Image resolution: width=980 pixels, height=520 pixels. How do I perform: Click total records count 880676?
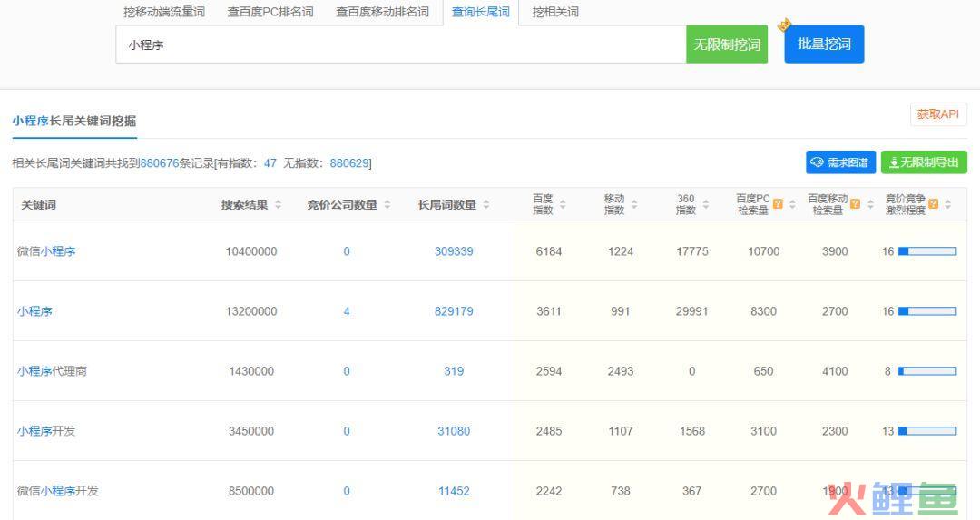pos(160,163)
